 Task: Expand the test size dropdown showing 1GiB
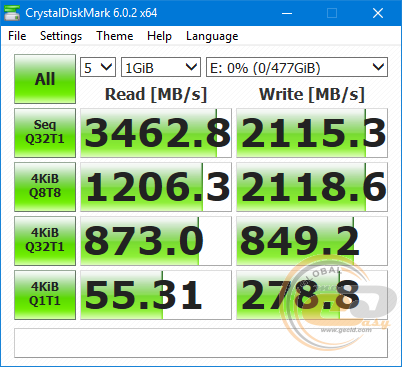click(161, 68)
